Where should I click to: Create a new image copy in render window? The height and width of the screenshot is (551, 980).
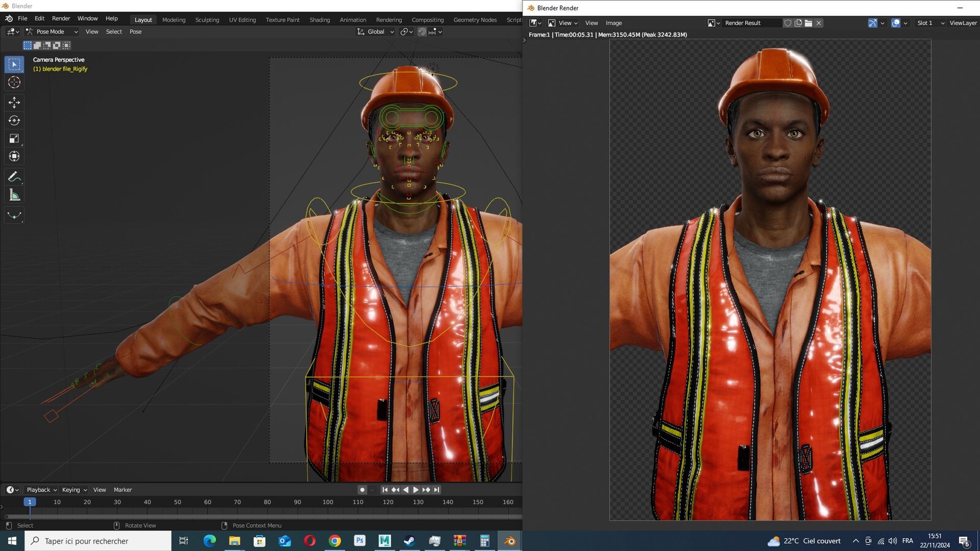coord(798,23)
